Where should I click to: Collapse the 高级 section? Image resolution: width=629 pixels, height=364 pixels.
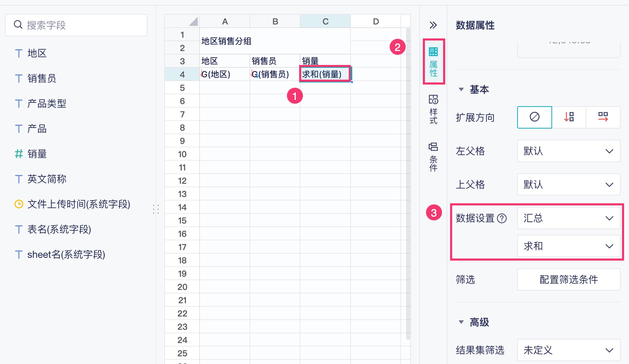point(461,322)
